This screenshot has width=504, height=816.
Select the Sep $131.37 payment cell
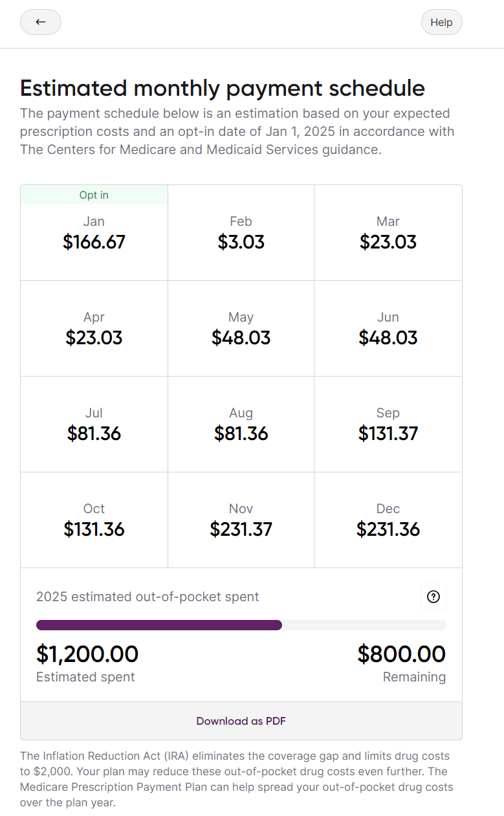[388, 425]
